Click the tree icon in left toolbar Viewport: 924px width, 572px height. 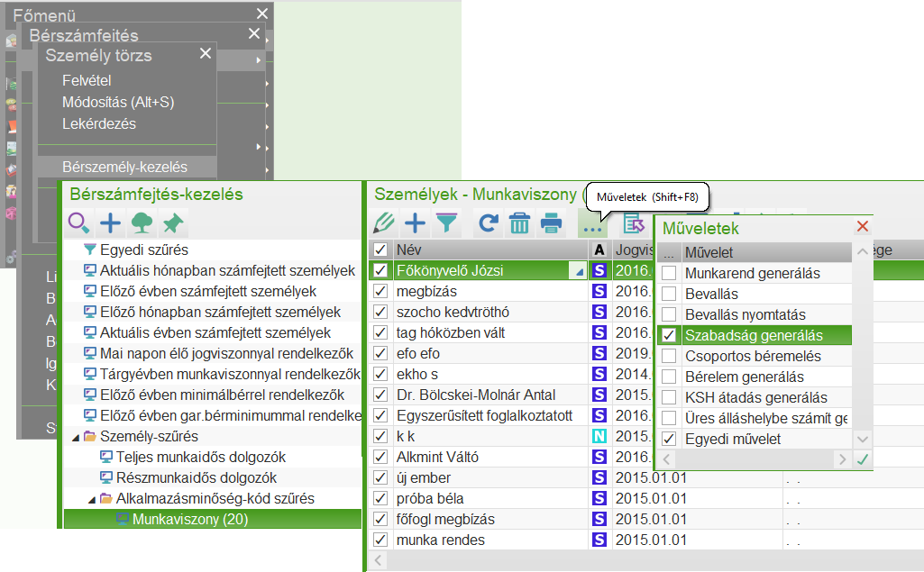pyautogui.click(x=142, y=223)
